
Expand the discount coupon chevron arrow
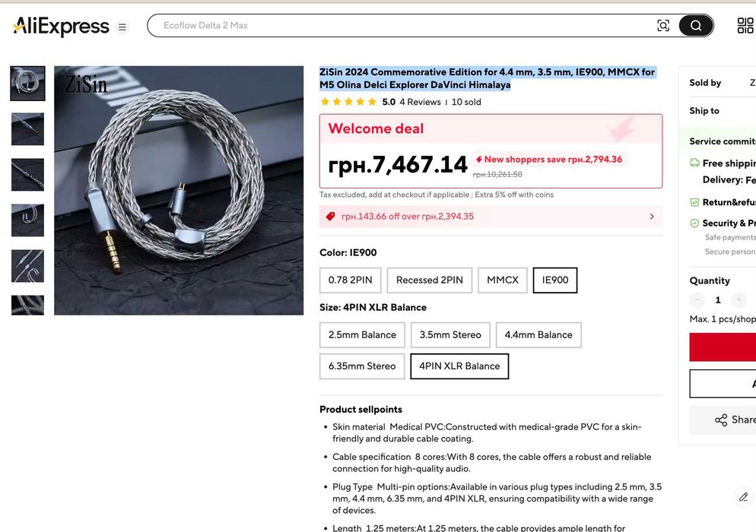[x=652, y=217]
